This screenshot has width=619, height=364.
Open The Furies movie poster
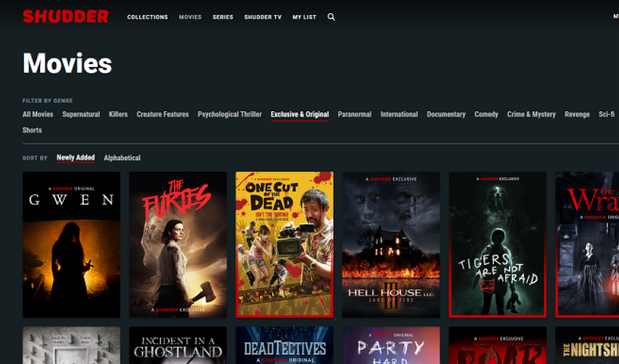pos(178,245)
